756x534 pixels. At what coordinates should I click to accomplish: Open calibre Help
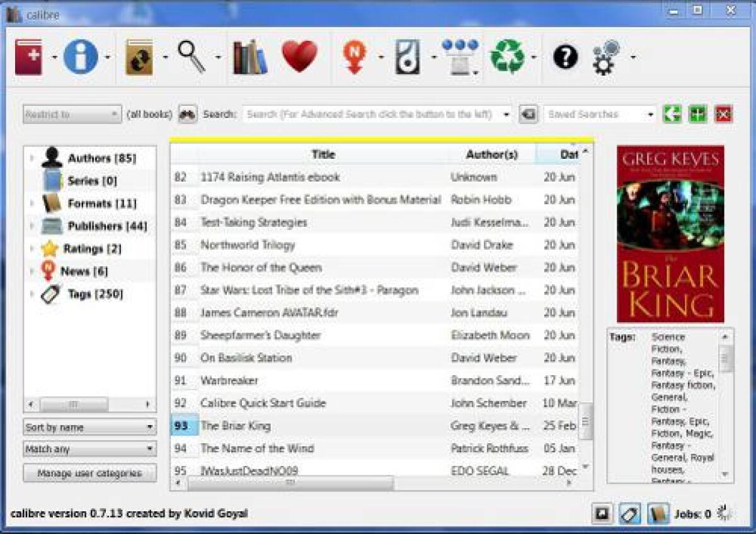(x=566, y=55)
